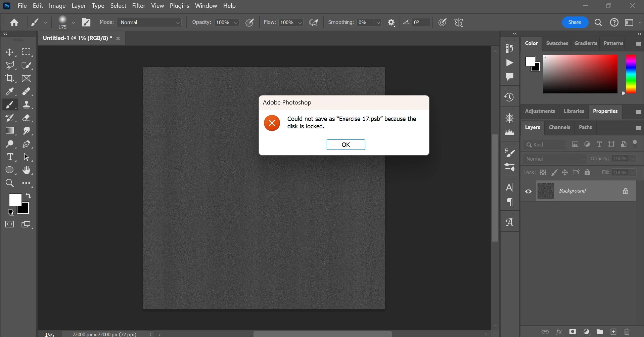
Task: Select the Spot Healing Brush tool
Action: (27, 91)
